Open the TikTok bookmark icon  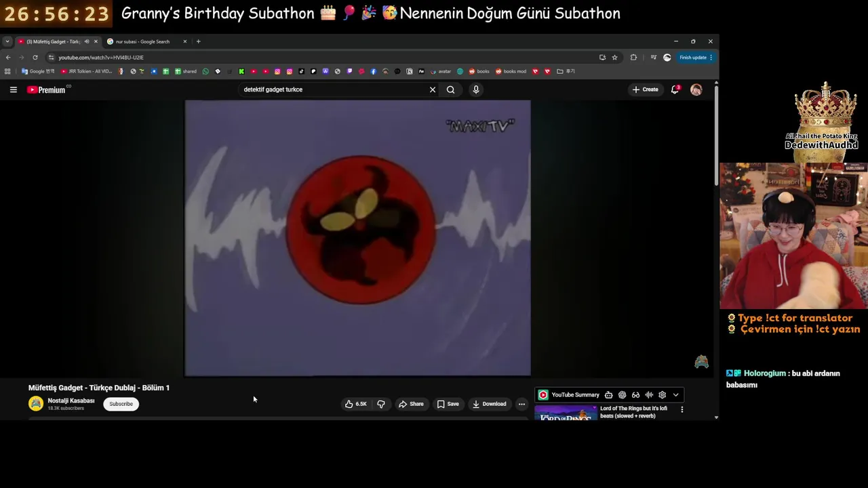click(301, 71)
